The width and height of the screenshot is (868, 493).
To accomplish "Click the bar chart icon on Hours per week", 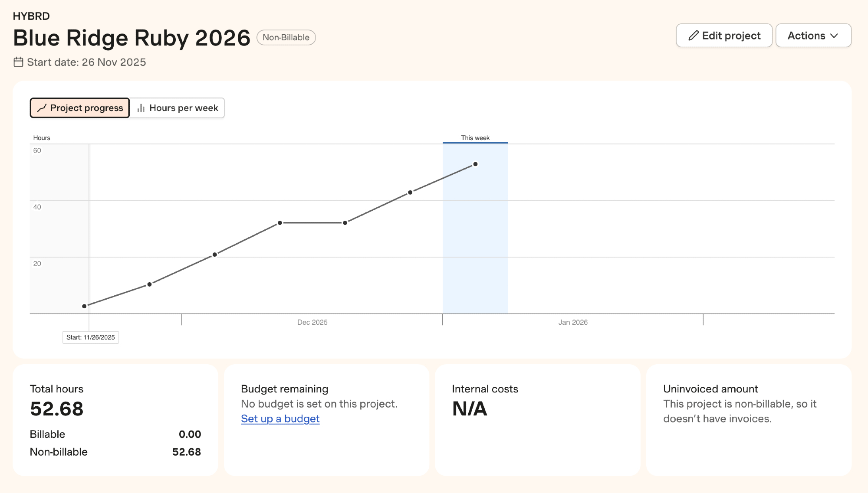I will [141, 108].
